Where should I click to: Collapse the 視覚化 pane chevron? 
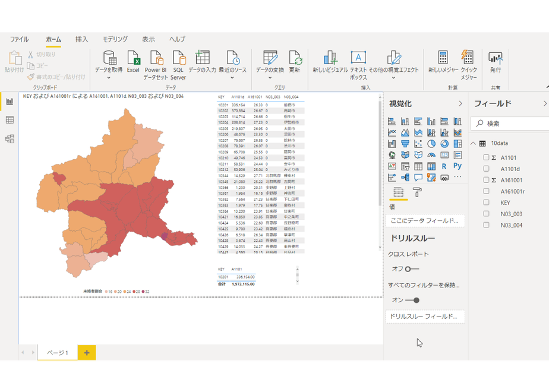[x=460, y=103]
